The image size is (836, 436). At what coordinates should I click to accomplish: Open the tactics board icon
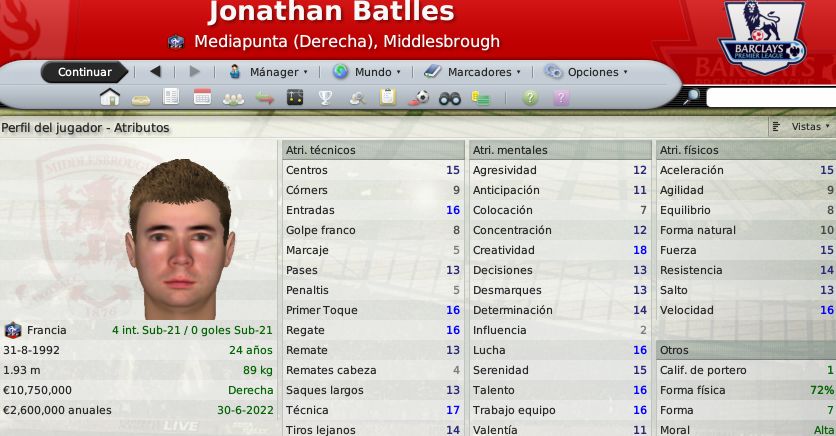pos(295,97)
